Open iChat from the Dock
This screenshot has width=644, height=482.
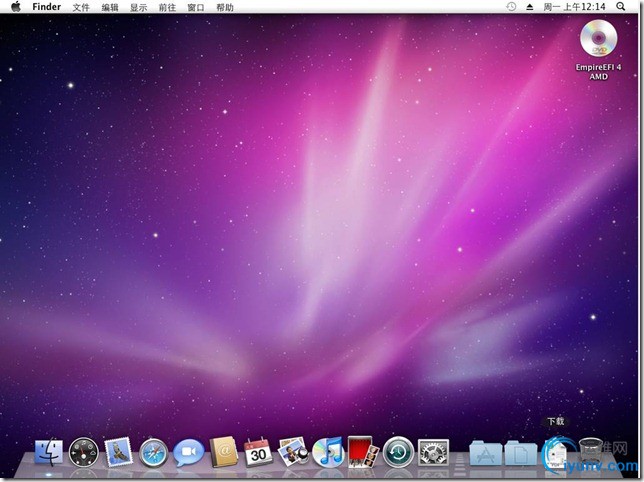coord(188,452)
